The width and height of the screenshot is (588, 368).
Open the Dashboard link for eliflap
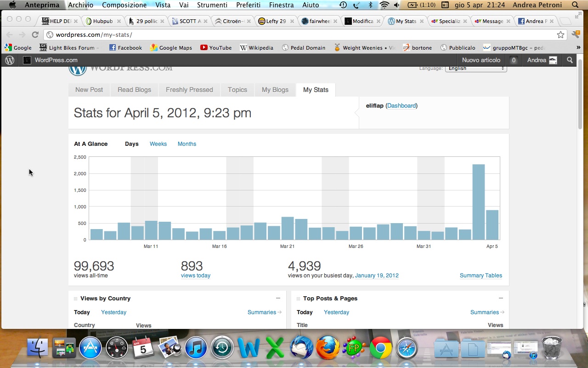click(x=401, y=106)
